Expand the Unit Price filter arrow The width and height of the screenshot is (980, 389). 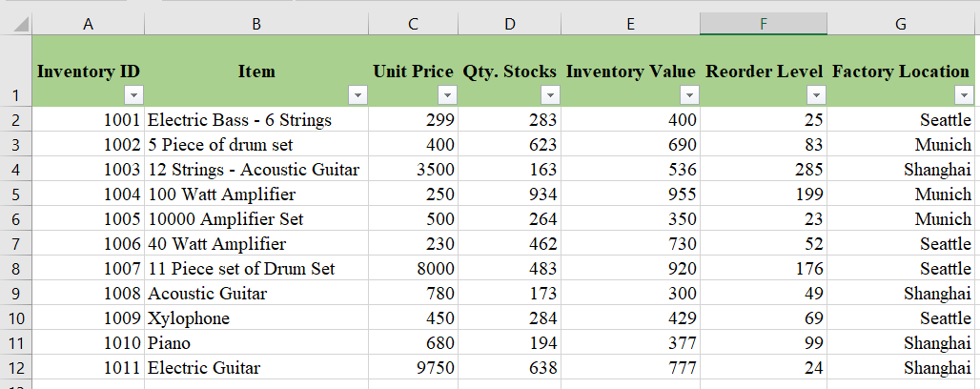pos(446,95)
